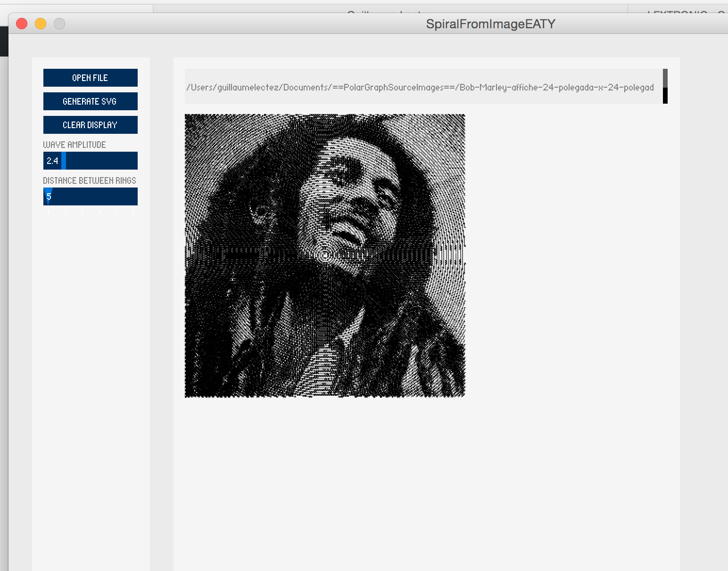This screenshot has height=571, width=728.
Task: Click the DISTANCE BETWEEN RINGS label
Action: (90, 180)
